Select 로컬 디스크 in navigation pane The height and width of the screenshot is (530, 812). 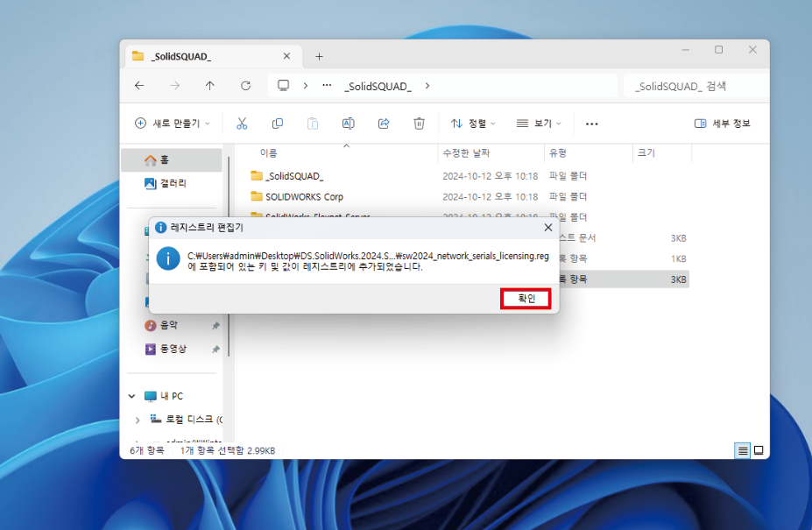pos(186,419)
